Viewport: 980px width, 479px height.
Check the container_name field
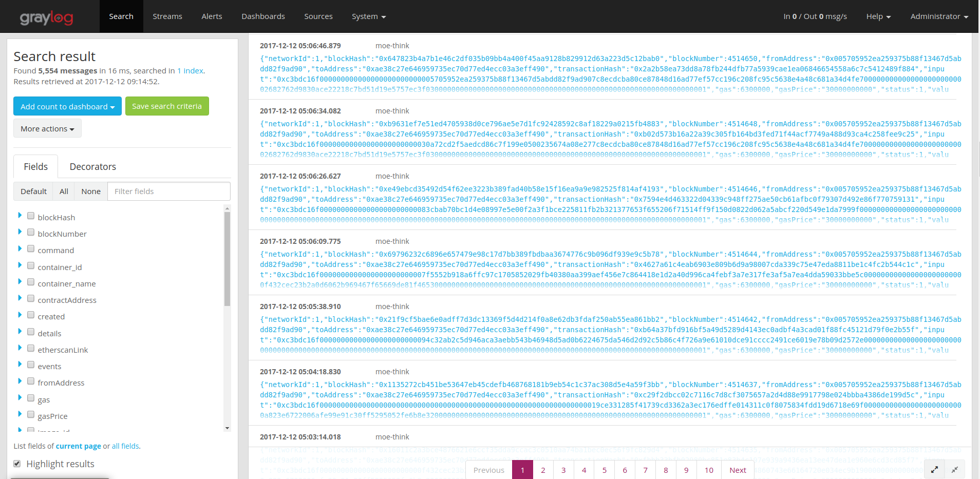point(31,282)
